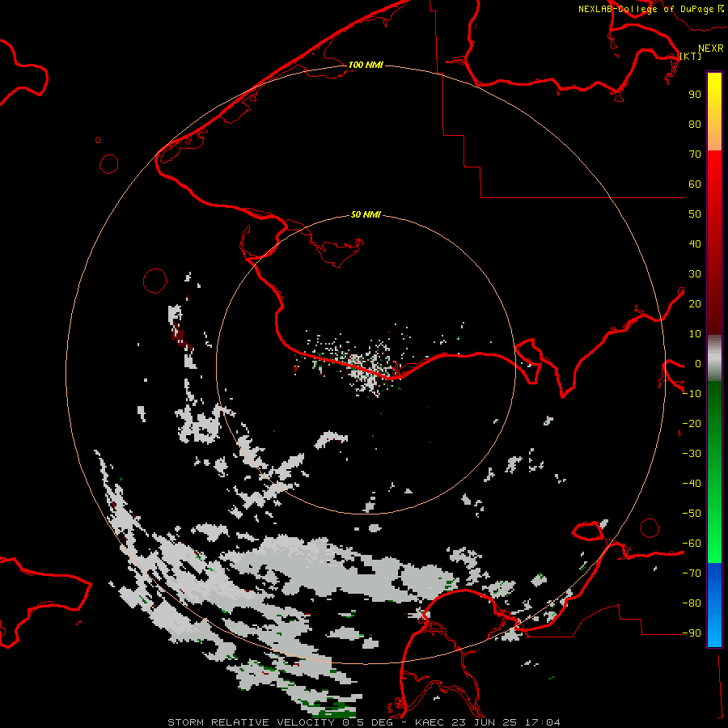
Task: Click the -60 value on velocity scale
Action: tap(692, 544)
